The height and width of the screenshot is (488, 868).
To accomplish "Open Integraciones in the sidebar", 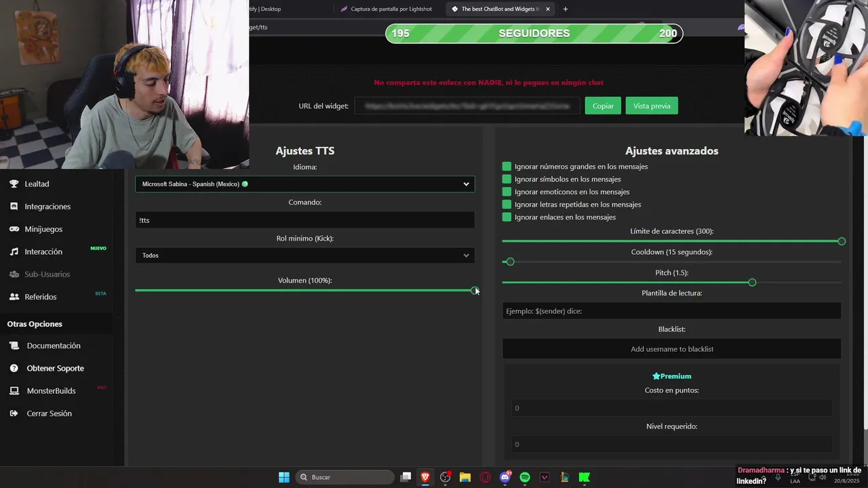I will tap(47, 206).
